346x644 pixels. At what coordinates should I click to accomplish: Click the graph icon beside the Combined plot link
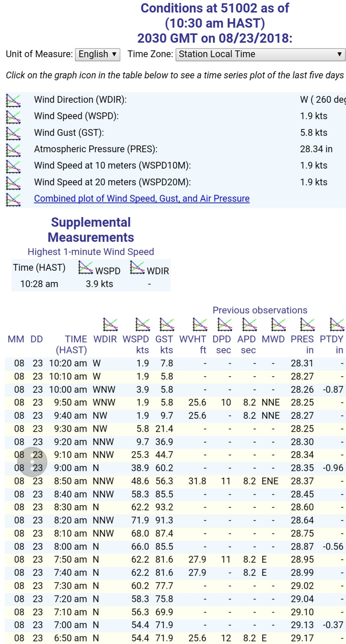pyautogui.click(x=13, y=199)
